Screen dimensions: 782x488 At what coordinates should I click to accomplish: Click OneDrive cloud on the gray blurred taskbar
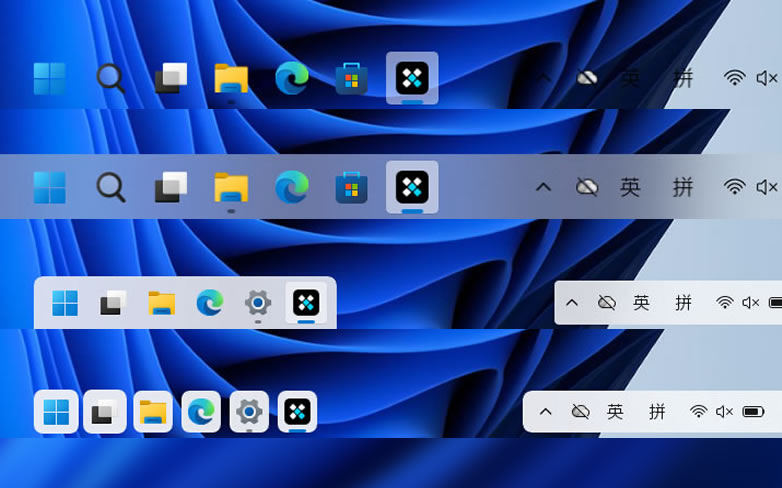[x=587, y=187]
